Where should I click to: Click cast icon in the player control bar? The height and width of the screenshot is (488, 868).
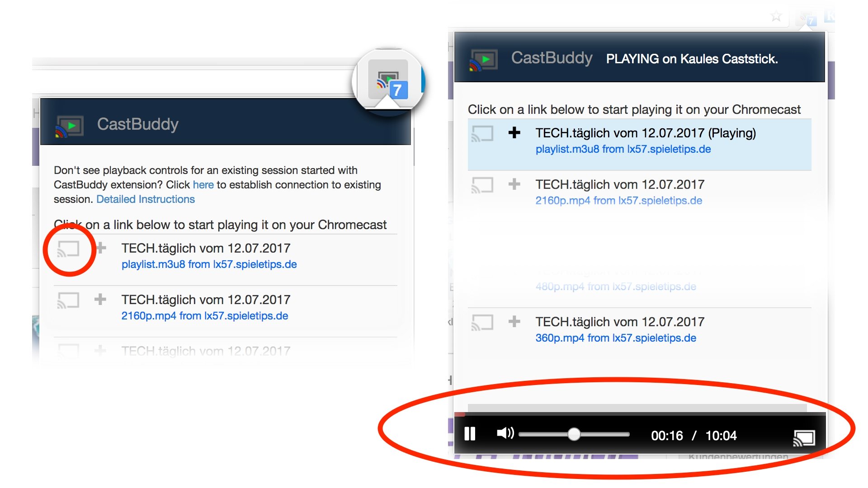click(x=804, y=437)
